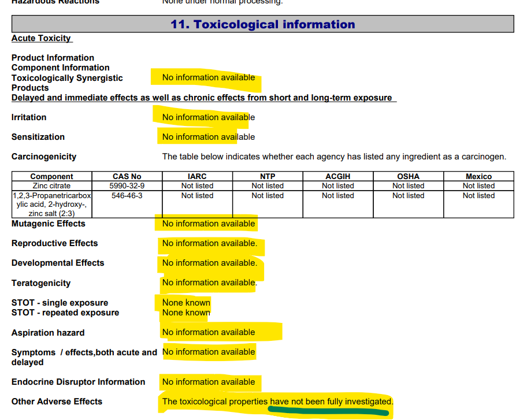The height and width of the screenshot is (420, 523).
Task: Click 'No information available' next to Aspiration hazard
Action: click(x=209, y=332)
